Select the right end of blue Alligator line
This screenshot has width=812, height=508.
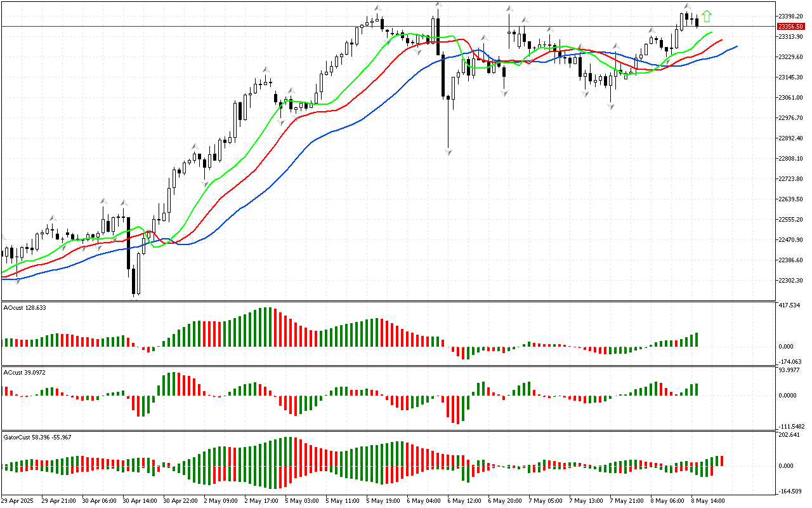point(736,46)
